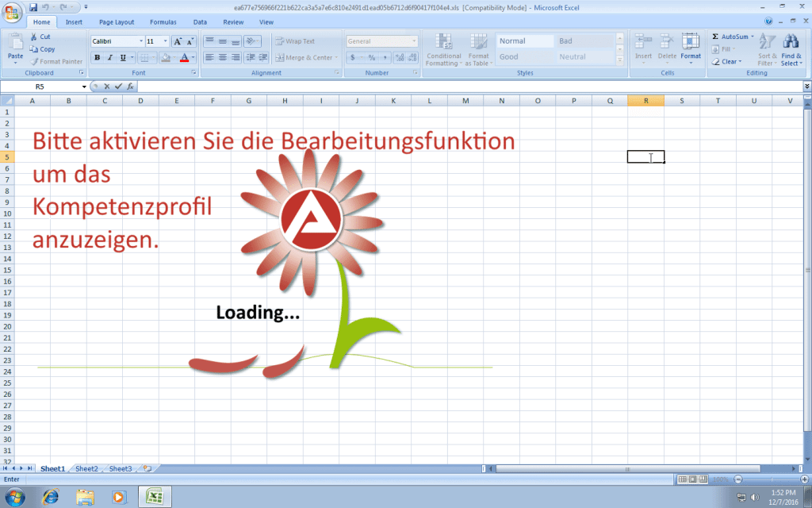Expand the Clipboard dialog launcher

click(x=82, y=73)
